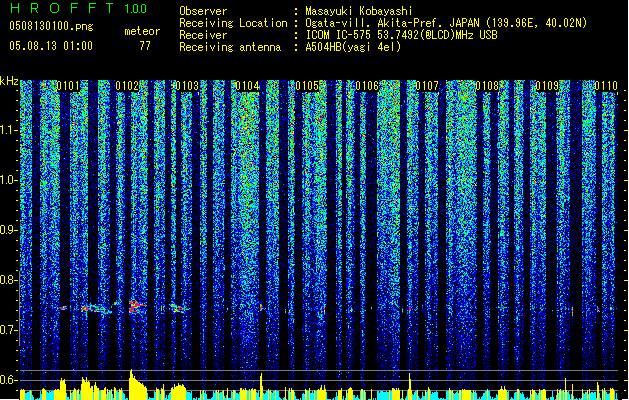Click antenna info A504HB(yagi 4el)
The image size is (629, 400).
[x=353, y=47]
